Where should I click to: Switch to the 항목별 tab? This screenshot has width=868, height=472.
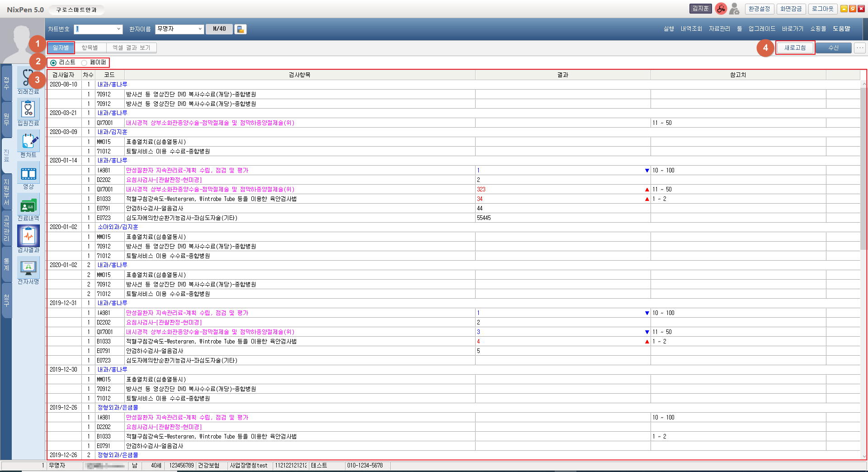point(90,48)
